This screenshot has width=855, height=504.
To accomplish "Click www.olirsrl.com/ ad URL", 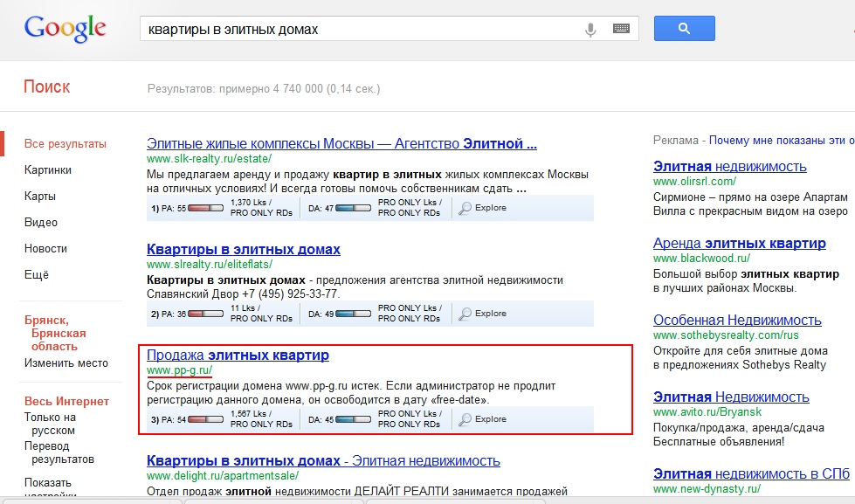I will [694, 181].
